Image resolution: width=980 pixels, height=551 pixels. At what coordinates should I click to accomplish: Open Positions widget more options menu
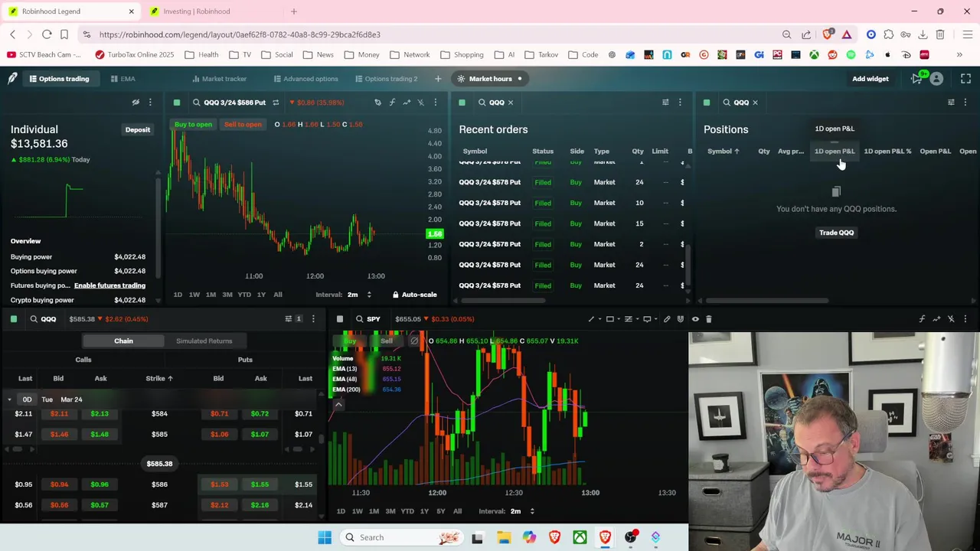pos(965,103)
